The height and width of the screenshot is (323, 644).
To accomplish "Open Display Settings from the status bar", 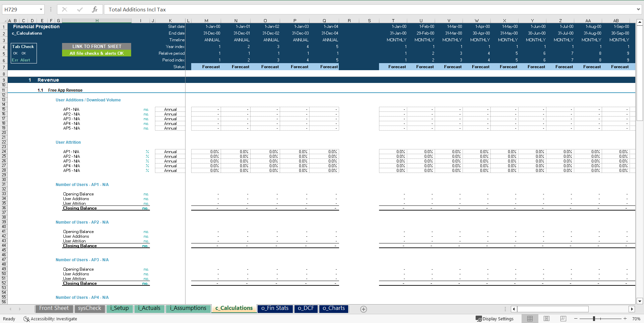I will pos(494,319).
